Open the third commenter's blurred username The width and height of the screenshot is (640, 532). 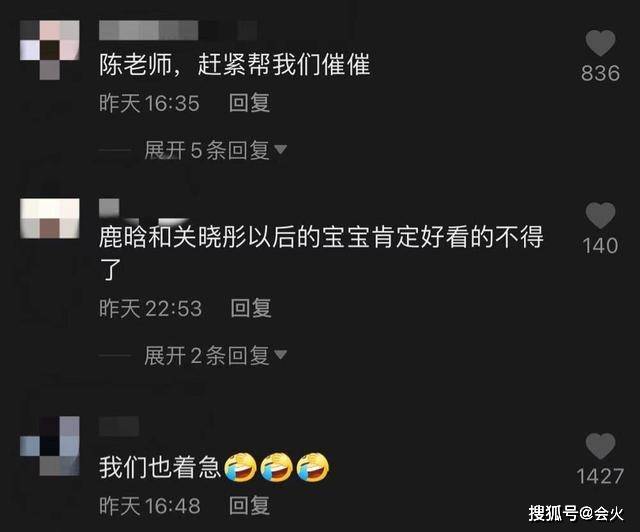pos(119,426)
